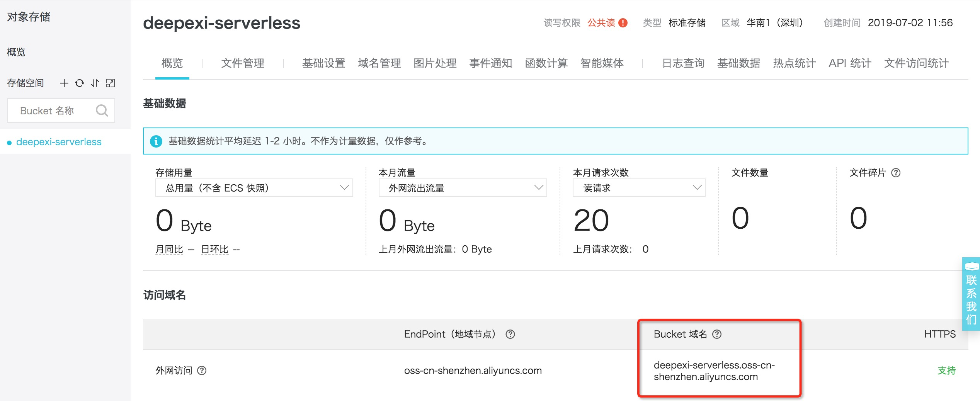This screenshot has width=980, height=401.
Task: Click the 支持 HTTPS status text
Action: tap(947, 370)
